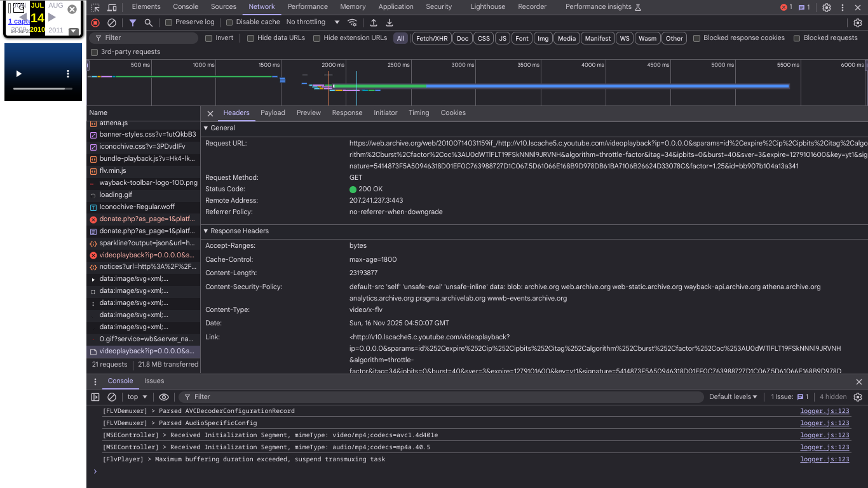Viewport: 868px width, 488px height.
Task: Create a live expression in the console
Action: (x=163, y=396)
